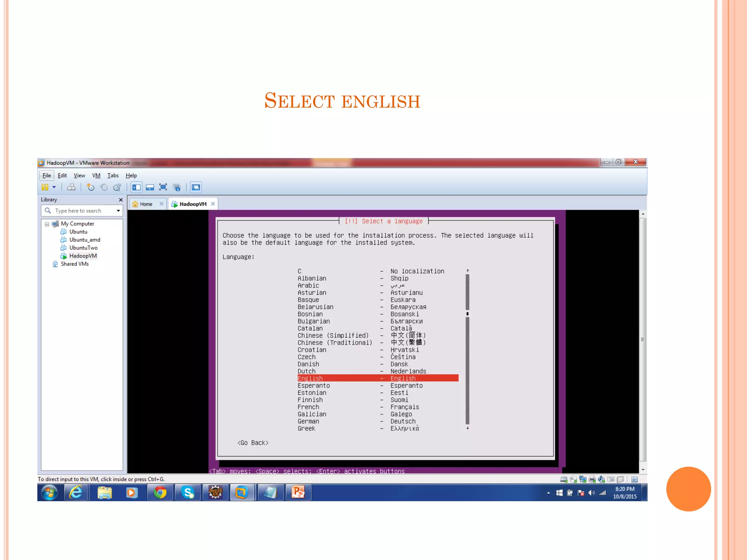The height and width of the screenshot is (560, 747).
Task: Open the Edit menu
Action: pos(62,175)
